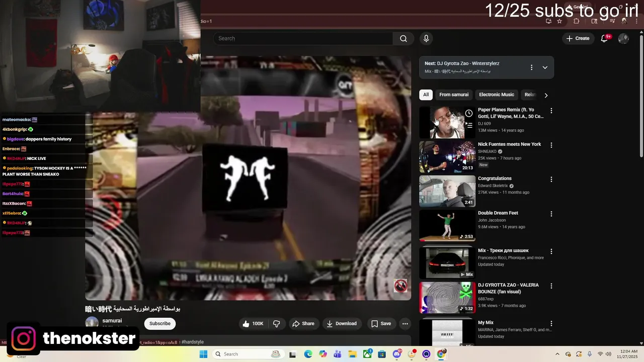This screenshot has height=362, width=644.
Task: Open the YouTube account avatar menu
Action: tap(623, 39)
